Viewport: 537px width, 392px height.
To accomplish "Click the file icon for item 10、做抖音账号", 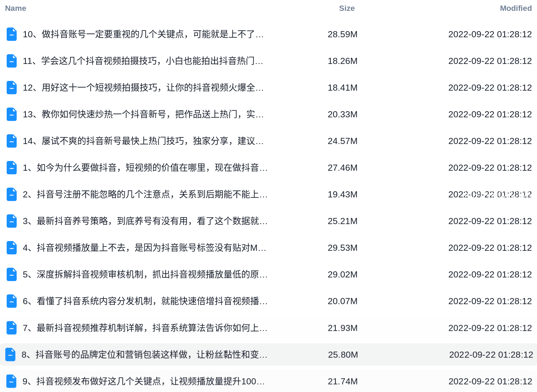I will (12, 34).
